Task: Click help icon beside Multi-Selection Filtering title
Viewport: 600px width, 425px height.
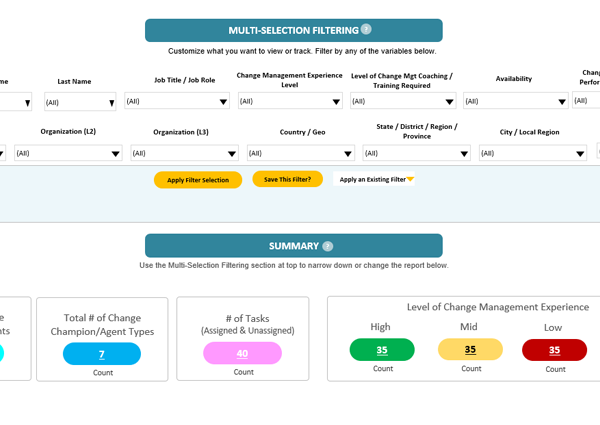Action: coord(366,29)
